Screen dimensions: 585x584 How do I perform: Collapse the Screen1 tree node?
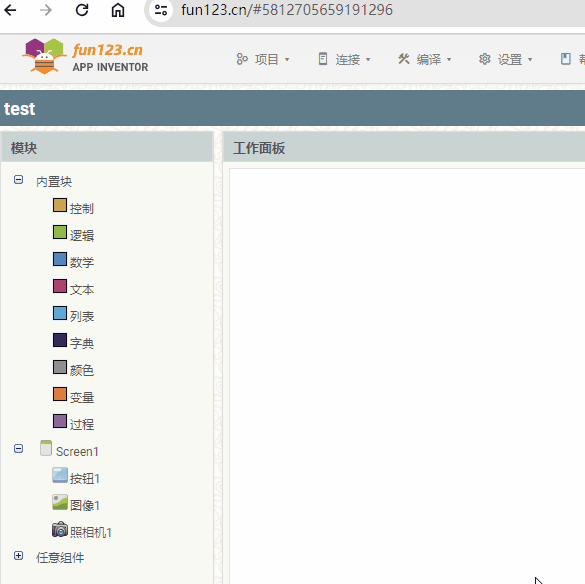[x=18, y=449]
